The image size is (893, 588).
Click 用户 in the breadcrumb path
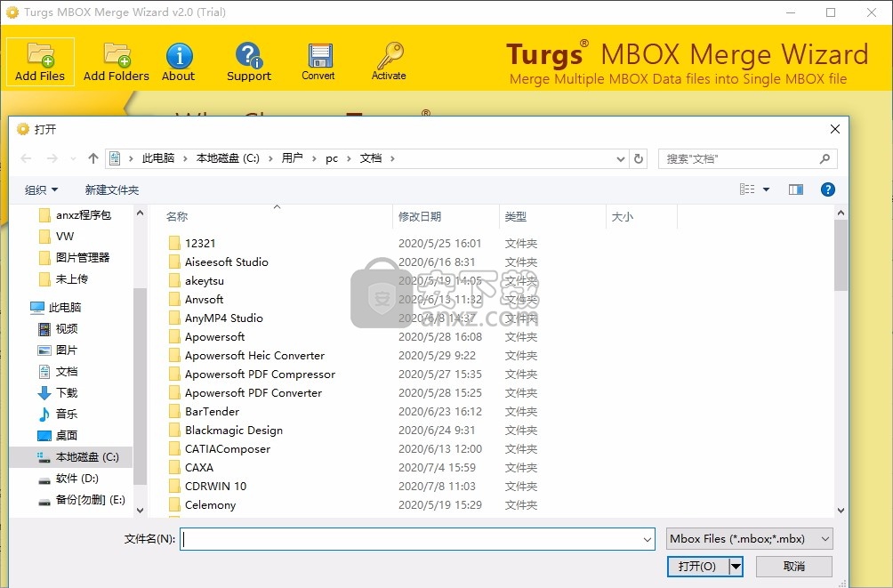(x=292, y=158)
